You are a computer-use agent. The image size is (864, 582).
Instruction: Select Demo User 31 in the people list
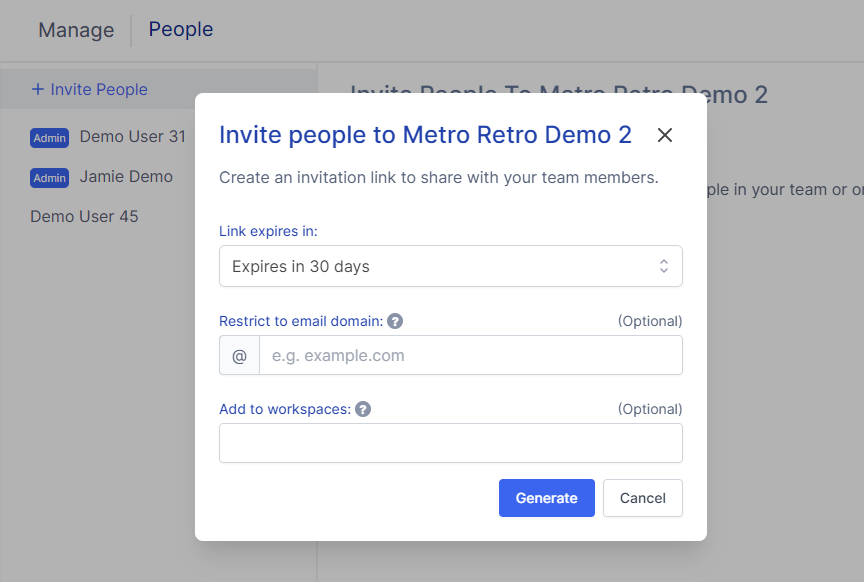pyautogui.click(x=133, y=136)
